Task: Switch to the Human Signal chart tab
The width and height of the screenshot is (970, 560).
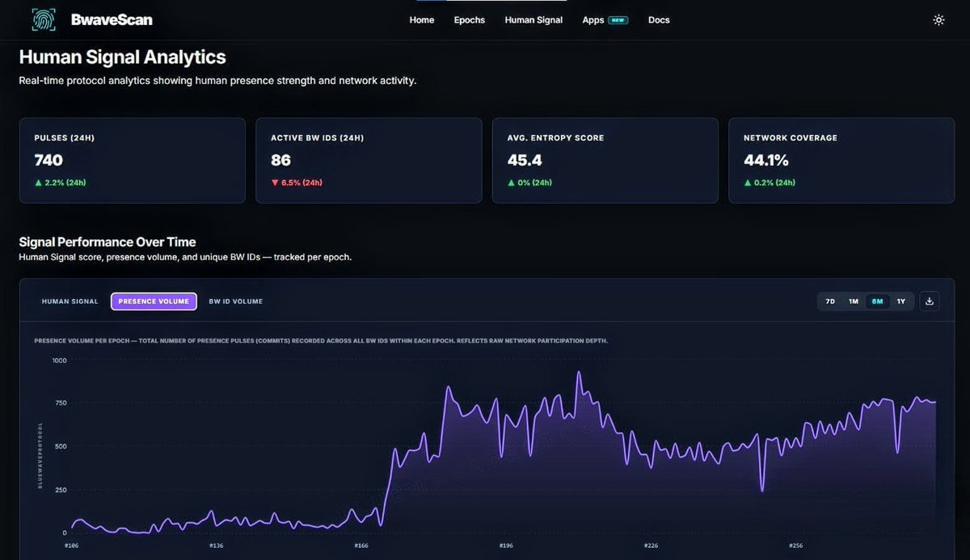Action: [x=70, y=301]
